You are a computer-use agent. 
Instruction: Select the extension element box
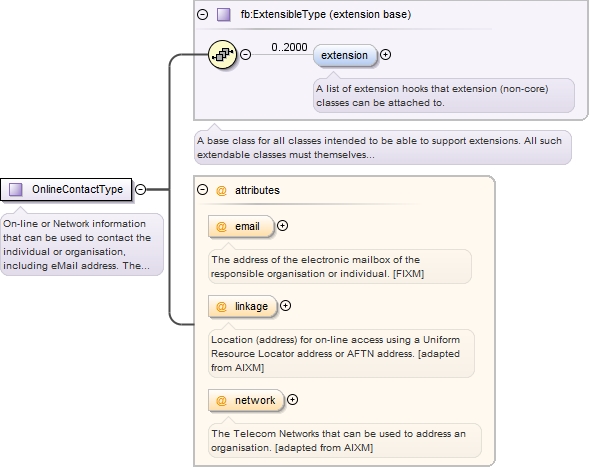(345, 55)
